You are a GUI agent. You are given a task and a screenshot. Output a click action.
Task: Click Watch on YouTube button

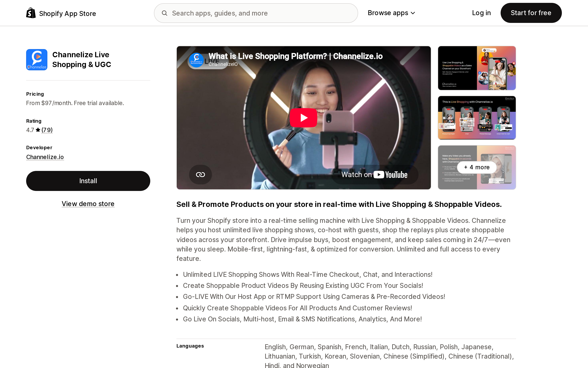375,175
